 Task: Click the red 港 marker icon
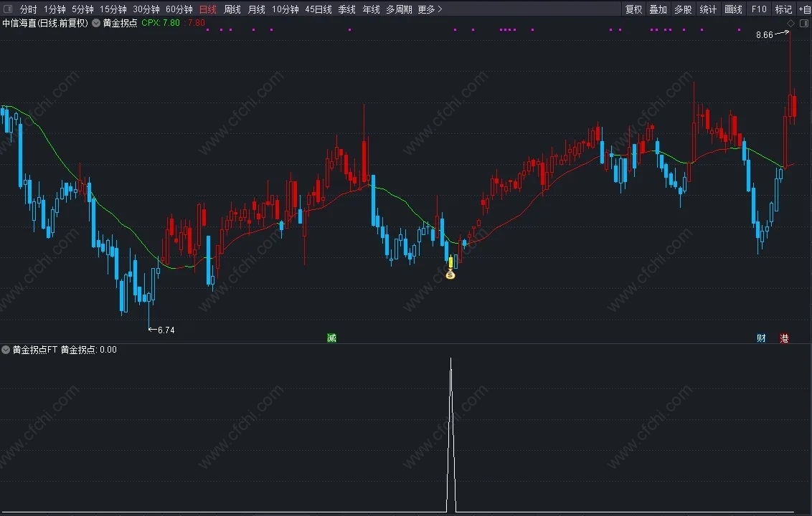(784, 338)
